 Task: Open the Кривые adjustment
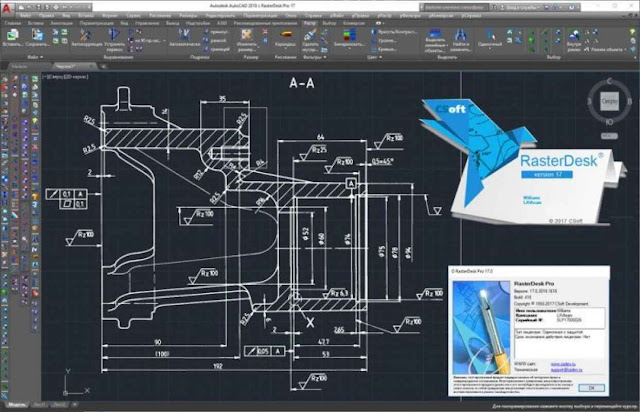coord(384,49)
